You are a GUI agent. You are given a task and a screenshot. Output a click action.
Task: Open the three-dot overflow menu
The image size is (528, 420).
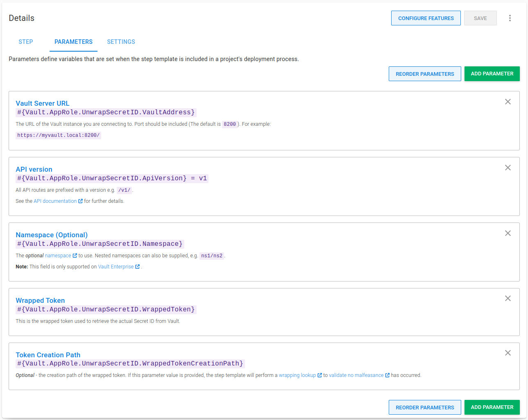pyautogui.click(x=510, y=18)
